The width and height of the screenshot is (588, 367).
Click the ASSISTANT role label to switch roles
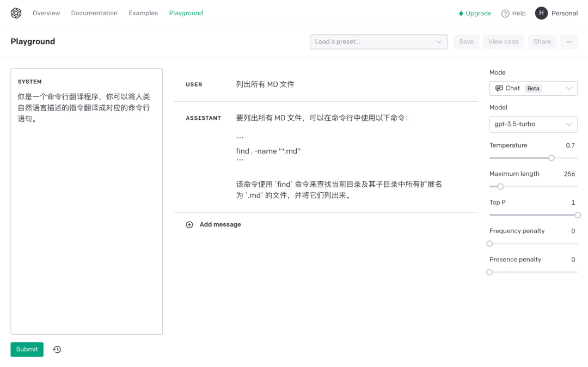point(204,118)
